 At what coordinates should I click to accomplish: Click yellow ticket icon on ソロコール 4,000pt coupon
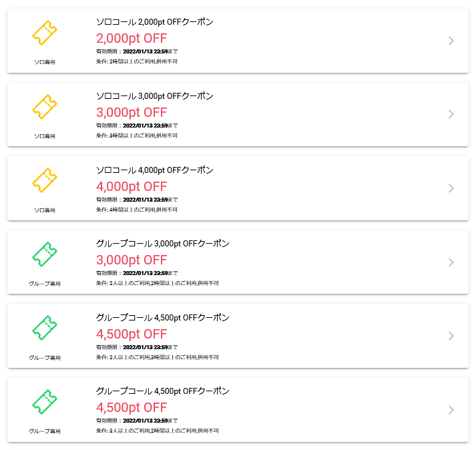(x=45, y=180)
